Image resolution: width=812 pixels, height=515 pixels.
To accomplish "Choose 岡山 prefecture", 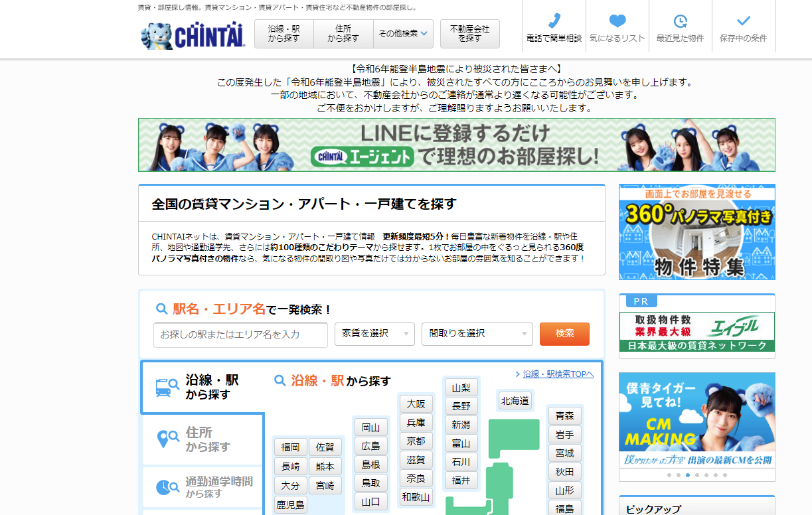I will pos(371,427).
